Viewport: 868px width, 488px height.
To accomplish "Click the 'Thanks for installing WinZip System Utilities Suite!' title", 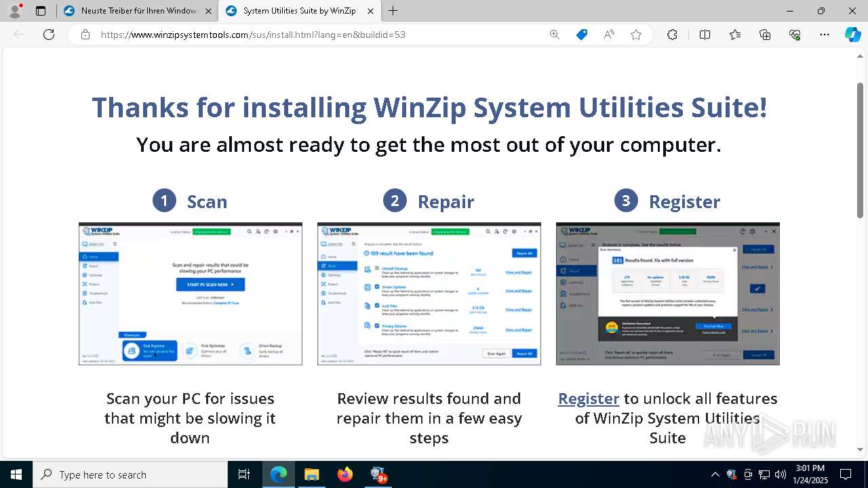I will click(429, 107).
